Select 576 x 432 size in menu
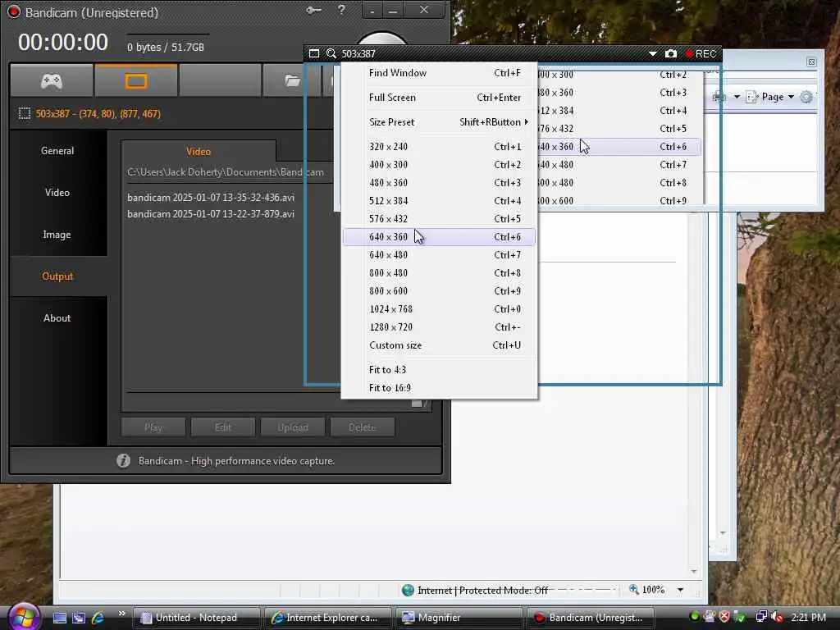Viewport: 840px width, 630px height. 439,219
